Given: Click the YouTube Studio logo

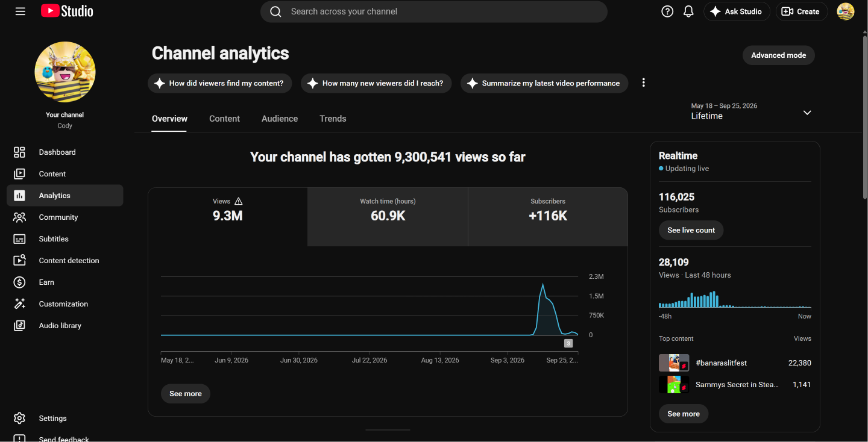Looking at the screenshot, I should pyautogui.click(x=67, y=11).
